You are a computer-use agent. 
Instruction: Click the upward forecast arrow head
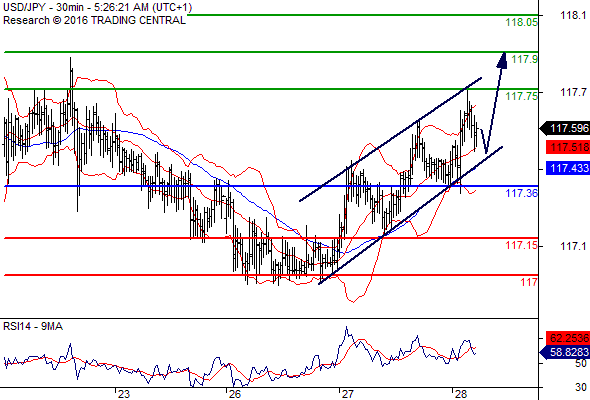point(502,60)
